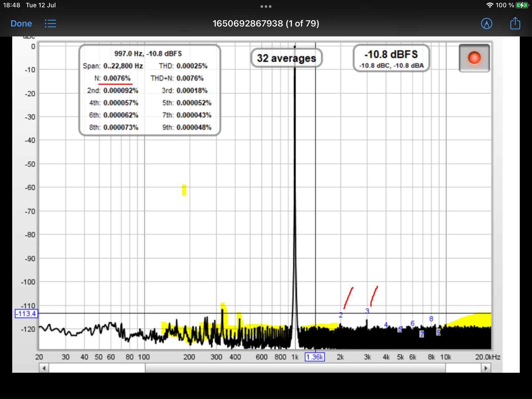Open the three-dot multitasking menu

click(266, 6)
